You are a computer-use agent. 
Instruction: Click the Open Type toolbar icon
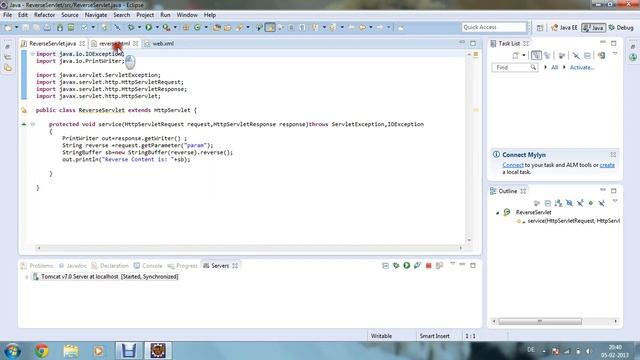217,27
